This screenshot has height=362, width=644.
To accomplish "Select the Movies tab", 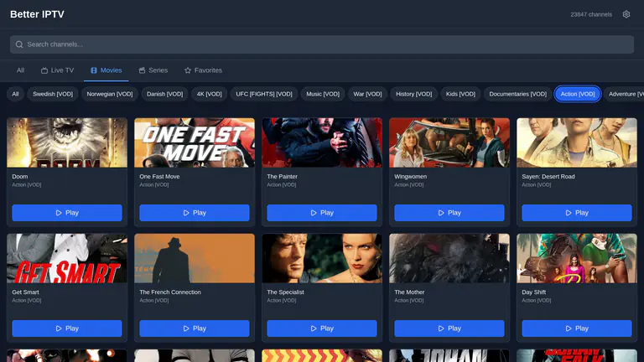I will coord(106,70).
